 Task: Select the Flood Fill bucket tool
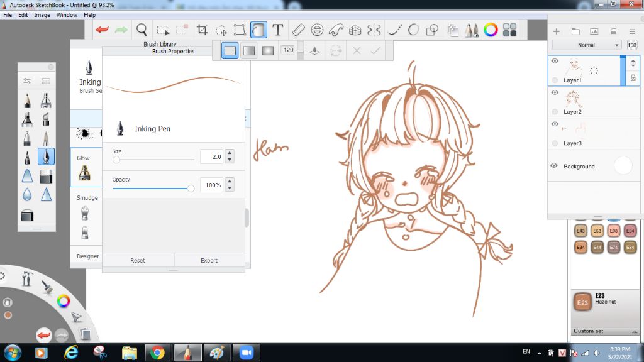pyautogui.click(x=258, y=30)
